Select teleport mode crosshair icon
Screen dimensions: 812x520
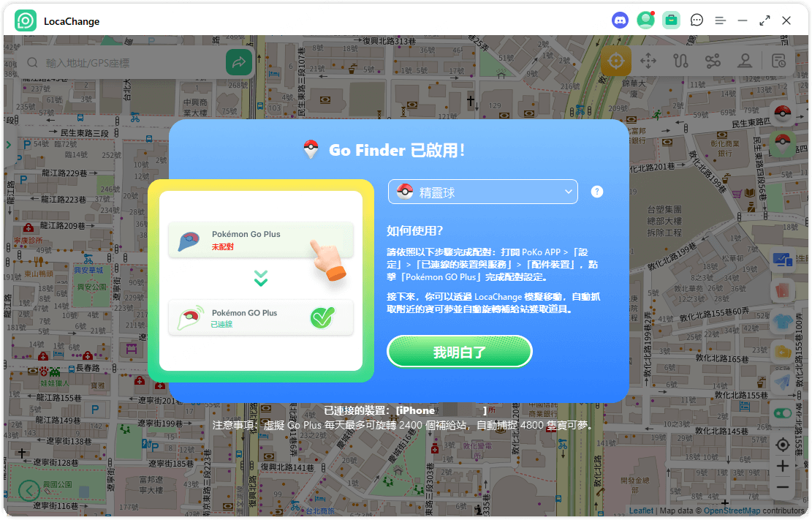point(615,61)
